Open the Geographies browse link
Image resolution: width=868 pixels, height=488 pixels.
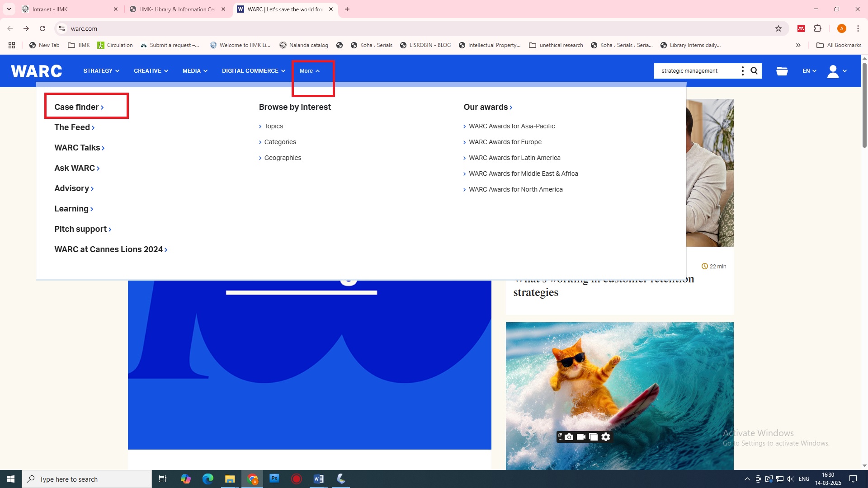pos(283,158)
